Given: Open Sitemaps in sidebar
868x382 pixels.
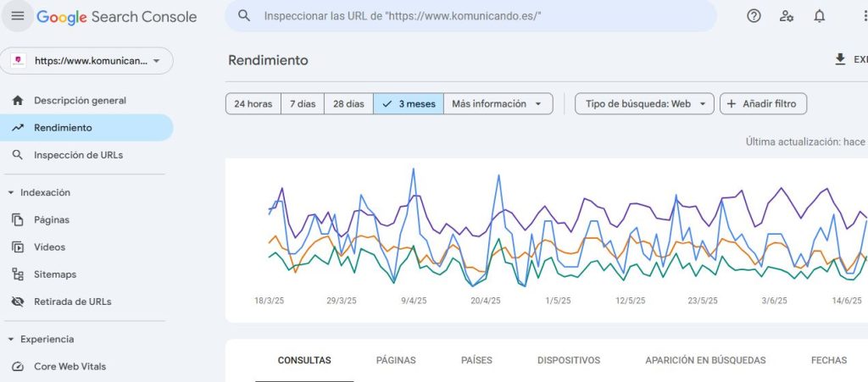Looking at the screenshot, I should (x=87, y=274).
